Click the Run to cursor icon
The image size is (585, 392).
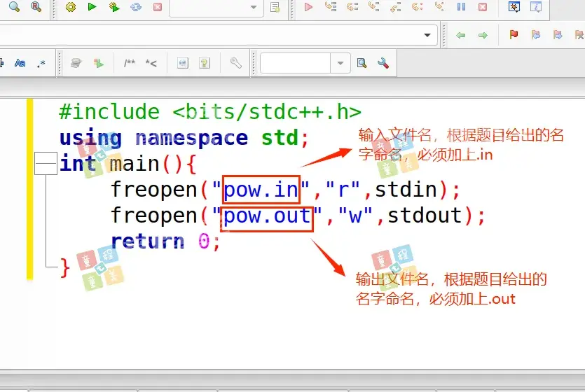tap(331, 6)
